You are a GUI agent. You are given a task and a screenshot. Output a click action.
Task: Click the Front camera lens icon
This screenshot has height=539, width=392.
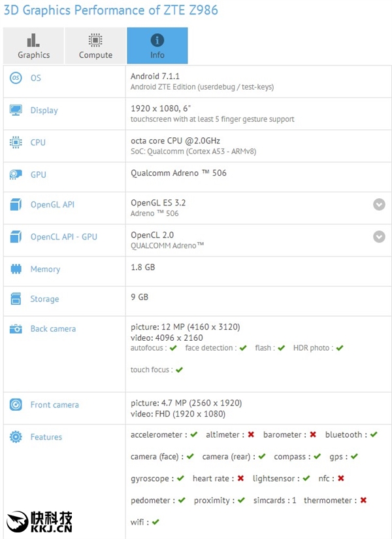point(16,405)
